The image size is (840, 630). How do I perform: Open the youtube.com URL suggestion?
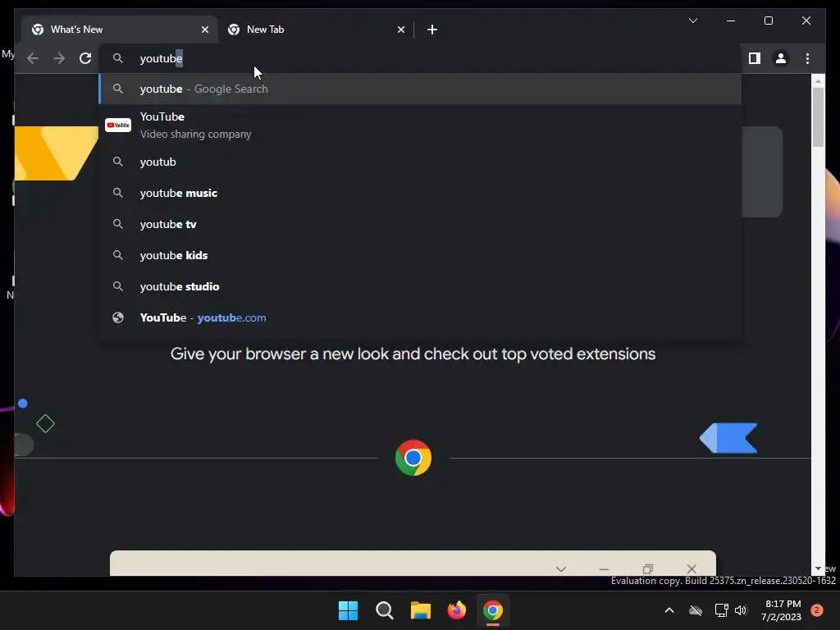tap(420, 317)
